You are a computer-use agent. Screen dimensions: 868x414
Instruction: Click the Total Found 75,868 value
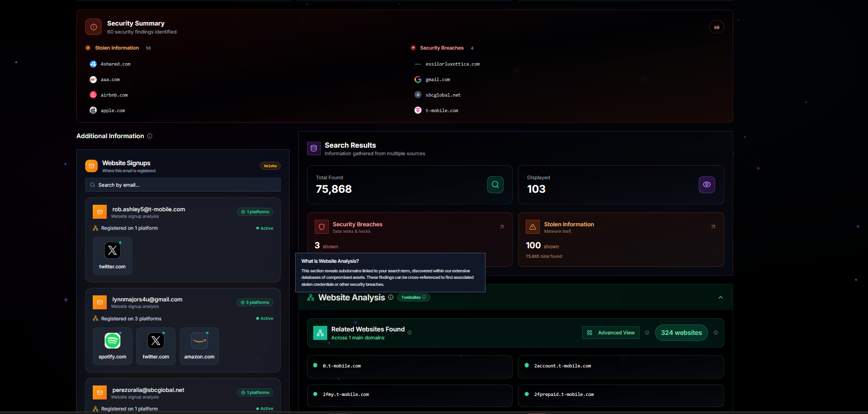[334, 189]
